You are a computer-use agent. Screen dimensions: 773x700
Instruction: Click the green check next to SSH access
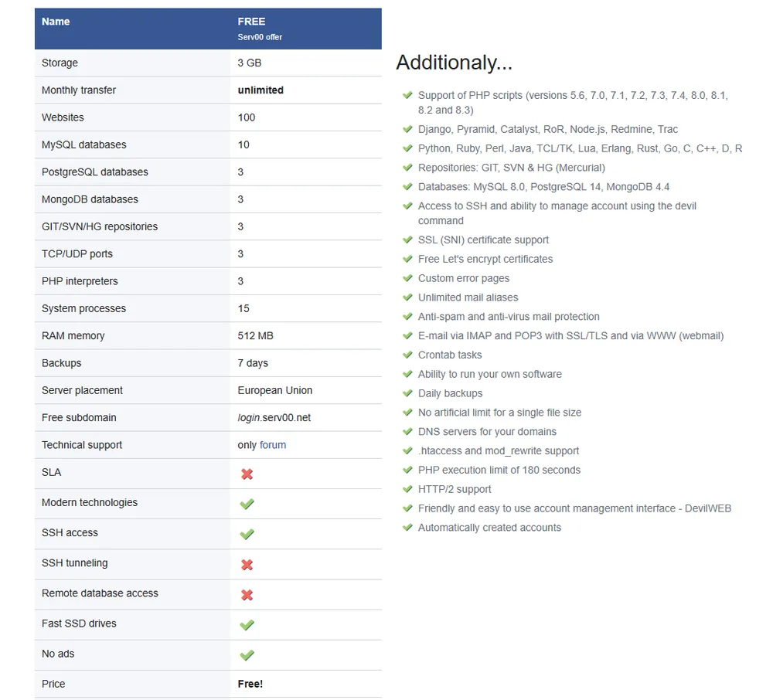(247, 534)
